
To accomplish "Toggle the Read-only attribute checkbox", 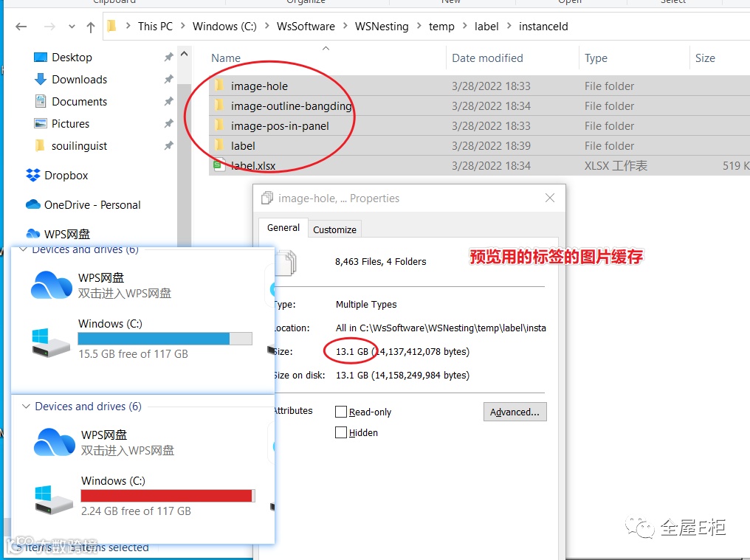I will (341, 412).
